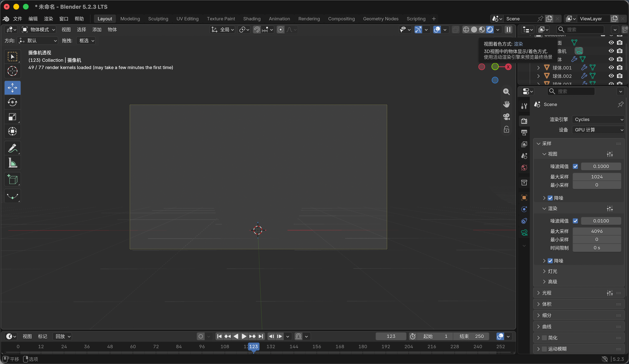
Task: Switch to the Geometry Nodes workspace tab
Action: pyautogui.click(x=380, y=19)
